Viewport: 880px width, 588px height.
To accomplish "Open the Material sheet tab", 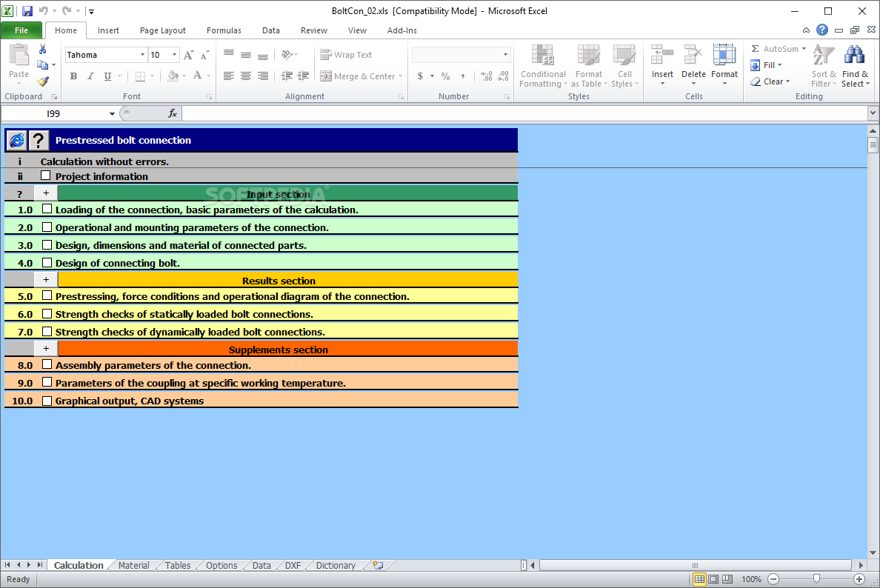I will 133,565.
